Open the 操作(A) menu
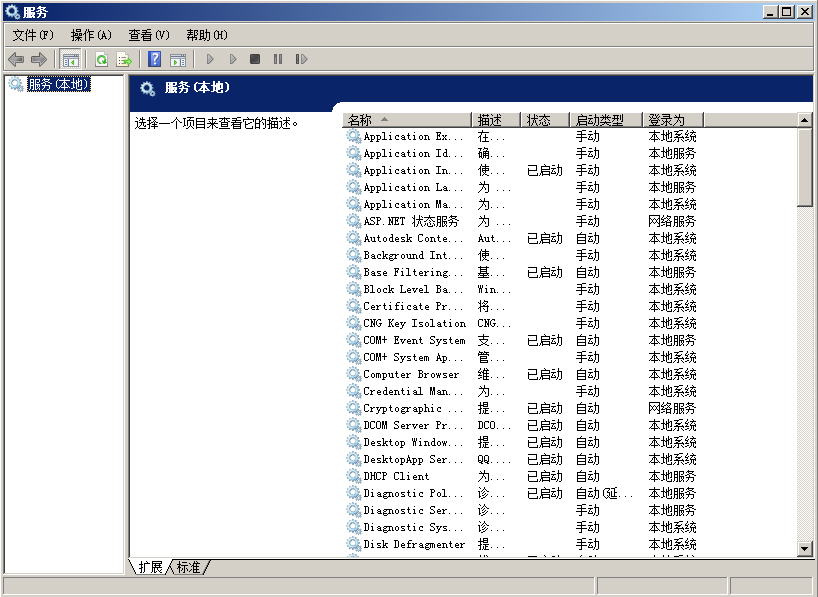818x597 pixels. 91,35
